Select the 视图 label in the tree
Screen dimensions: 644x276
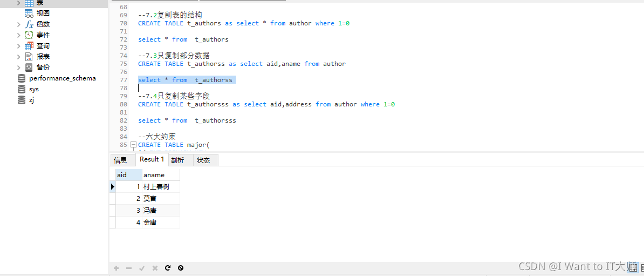point(43,14)
